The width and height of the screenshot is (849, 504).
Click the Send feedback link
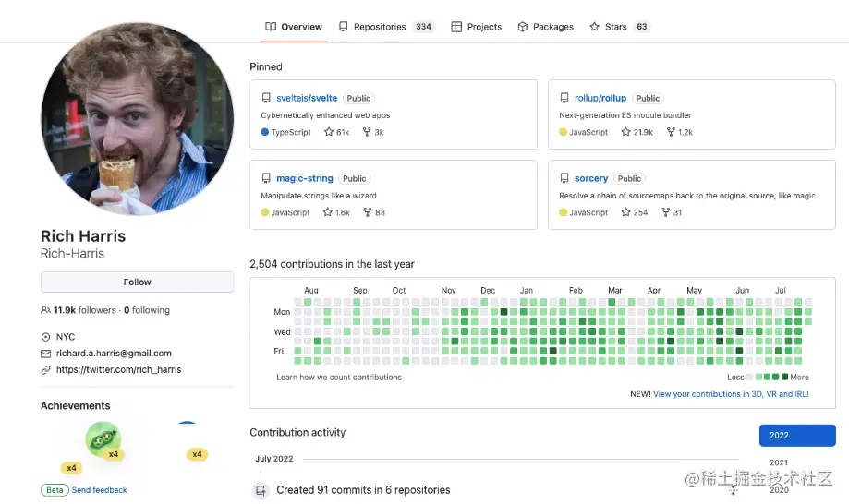pyautogui.click(x=99, y=490)
